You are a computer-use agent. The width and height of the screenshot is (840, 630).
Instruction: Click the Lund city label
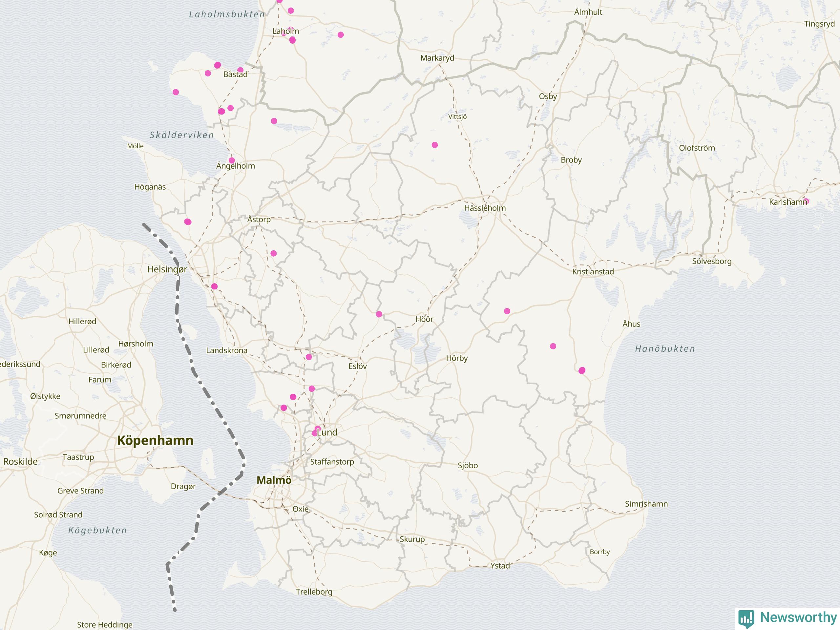pyautogui.click(x=327, y=432)
